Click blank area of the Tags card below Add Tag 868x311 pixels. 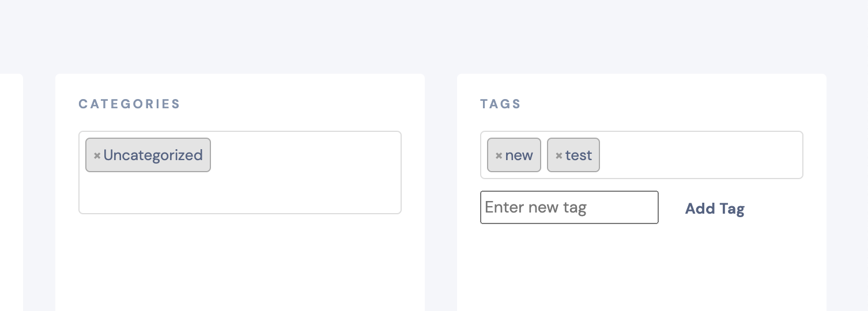pyautogui.click(x=641, y=268)
